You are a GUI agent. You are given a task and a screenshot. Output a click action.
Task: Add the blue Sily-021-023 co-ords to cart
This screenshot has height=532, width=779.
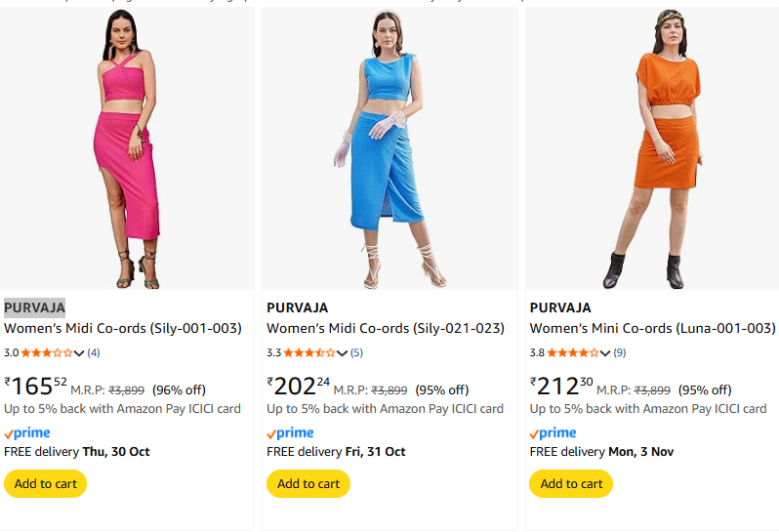pyautogui.click(x=307, y=483)
